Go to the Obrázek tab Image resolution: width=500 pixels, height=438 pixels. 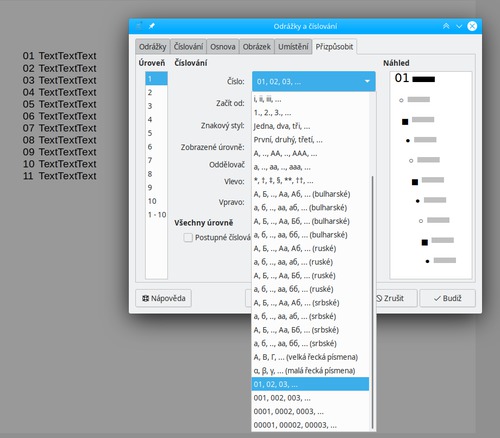click(x=256, y=47)
